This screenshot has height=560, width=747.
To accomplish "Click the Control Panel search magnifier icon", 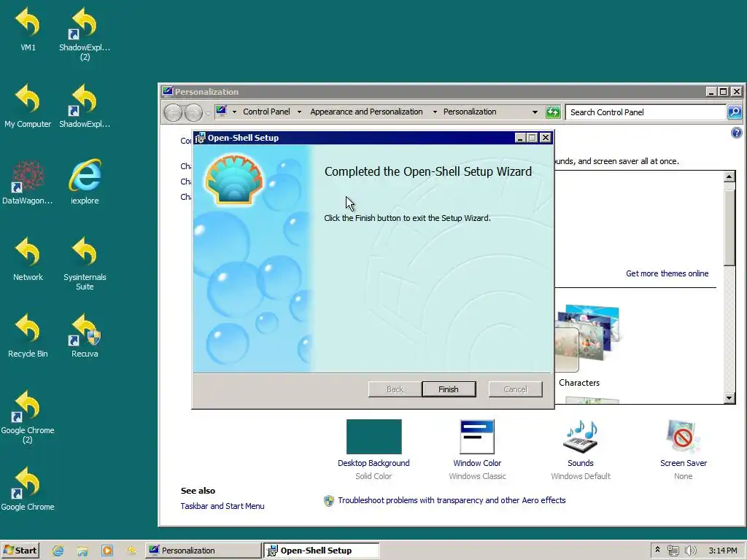I will [734, 112].
